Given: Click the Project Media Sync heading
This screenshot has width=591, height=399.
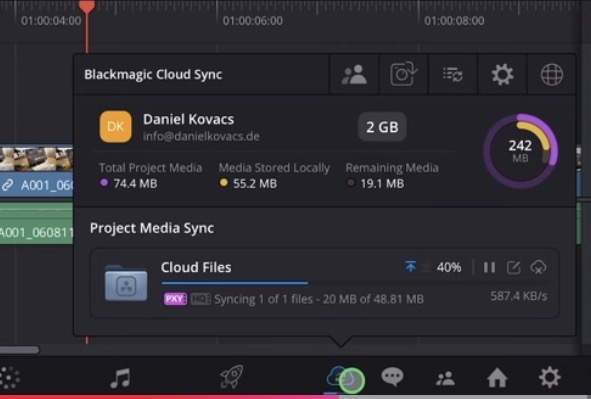Looking at the screenshot, I should click(x=152, y=228).
